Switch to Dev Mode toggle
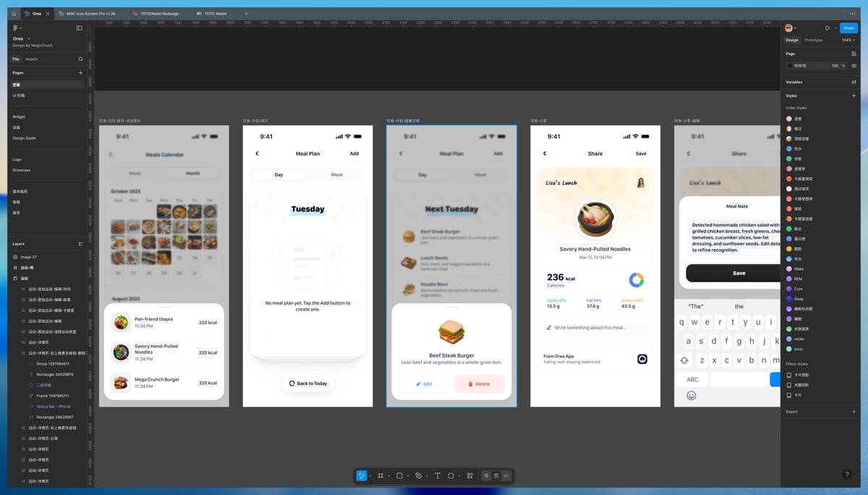 [506, 475]
